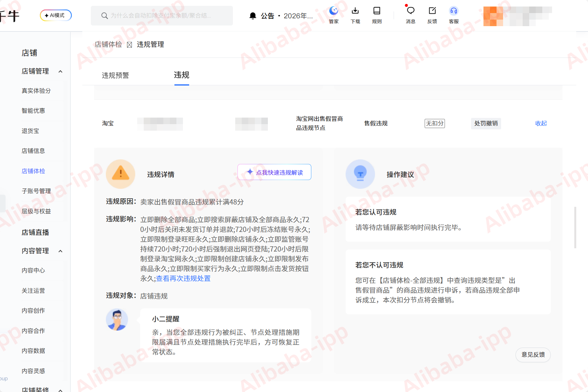This screenshot has width=588, height=392.
Task: Click the 处罚撤销 status tag
Action: pos(486,123)
